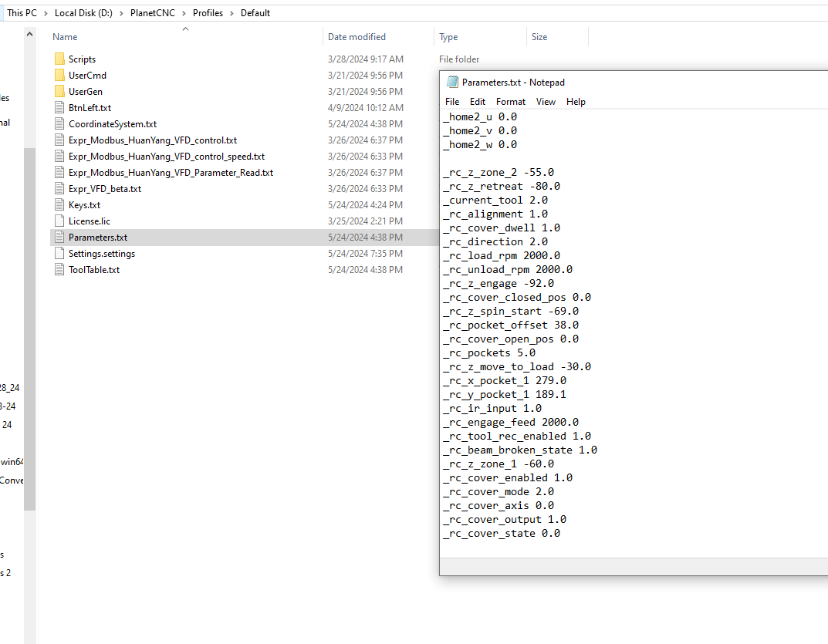The image size is (828, 644).
Task: Select the UserCmd folder name
Action: (x=87, y=76)
